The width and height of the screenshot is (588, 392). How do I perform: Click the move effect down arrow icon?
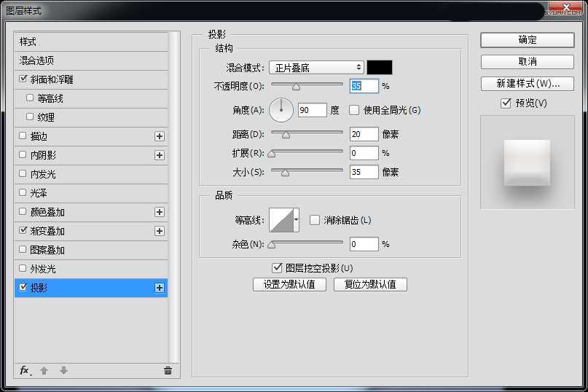click(x=63, y=370)
